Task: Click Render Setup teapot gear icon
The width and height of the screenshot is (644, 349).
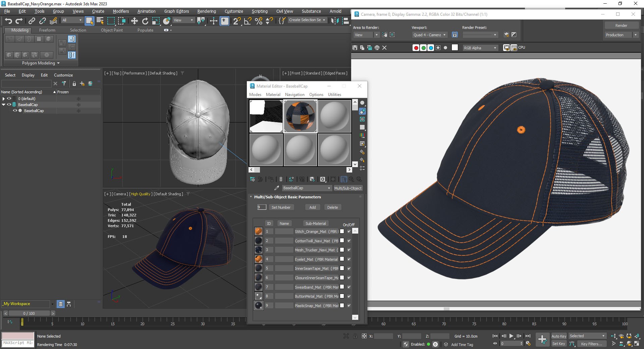Action: 506,35
